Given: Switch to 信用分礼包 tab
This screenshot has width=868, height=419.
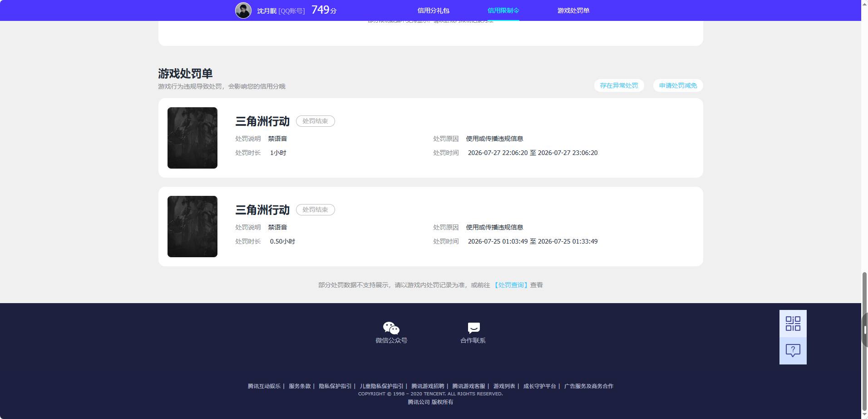Looking at the screenshot, I should tap(433, 10).
